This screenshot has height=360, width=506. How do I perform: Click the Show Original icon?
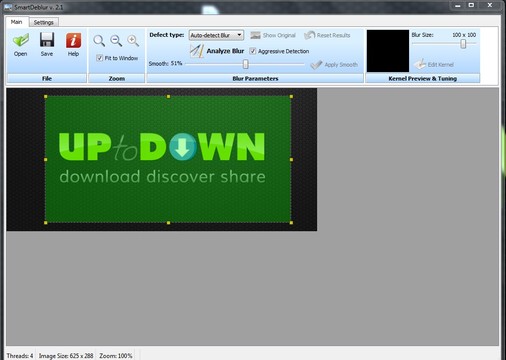click(255, 35)
